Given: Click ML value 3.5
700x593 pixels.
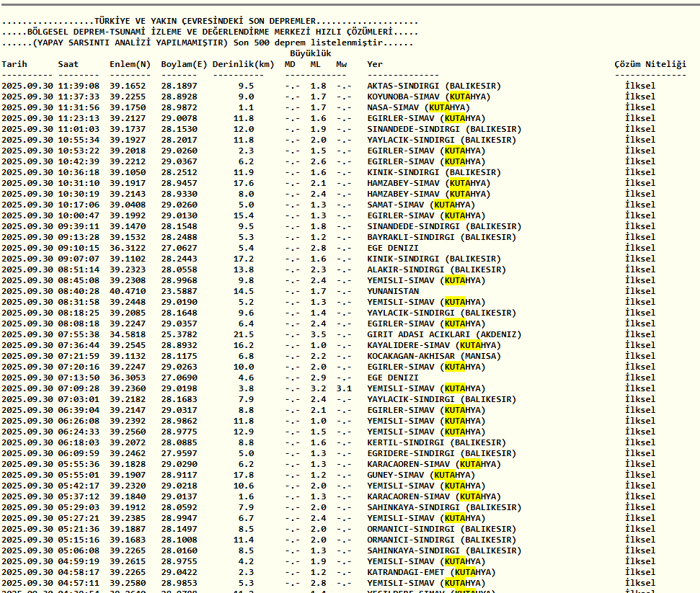Looking at the screenshot, I should pyautogui.click(x=319, y=334).
